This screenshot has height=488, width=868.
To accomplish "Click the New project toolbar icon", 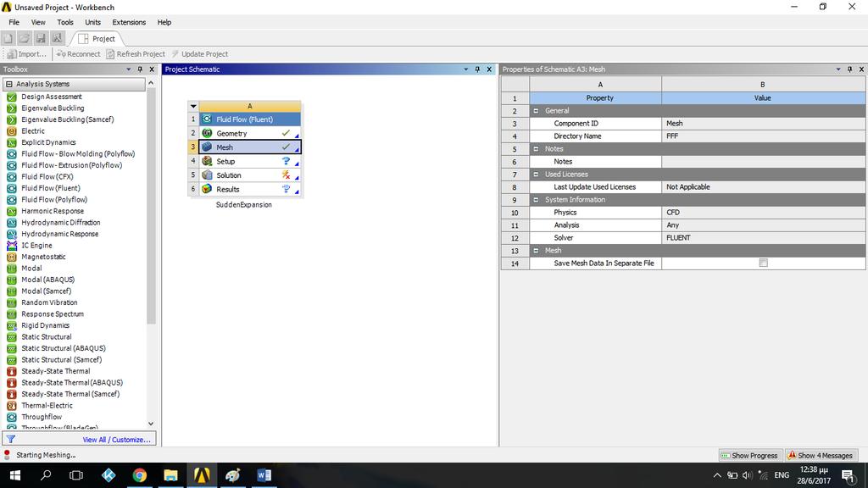I will coord(8,38).
